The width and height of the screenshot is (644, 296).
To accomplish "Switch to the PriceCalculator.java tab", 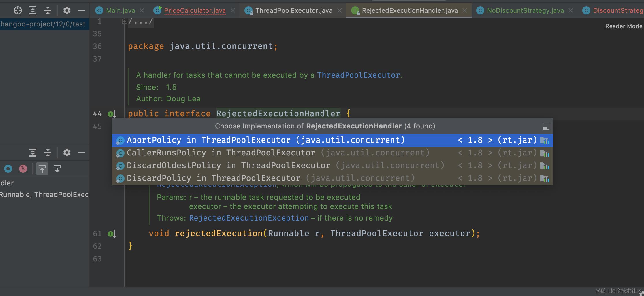I will [195, 11].
